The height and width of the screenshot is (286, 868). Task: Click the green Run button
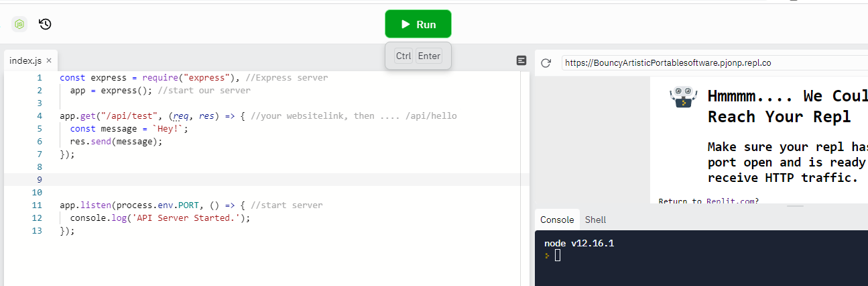pyautogui.click(x=418, y=24)
